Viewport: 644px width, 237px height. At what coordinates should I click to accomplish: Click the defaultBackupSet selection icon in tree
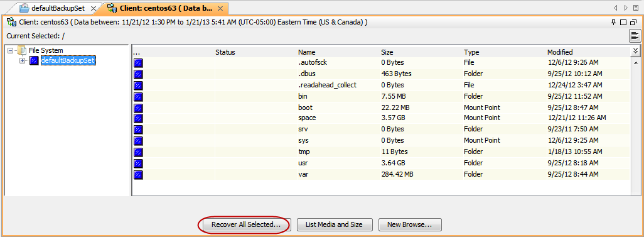point(34,61)
